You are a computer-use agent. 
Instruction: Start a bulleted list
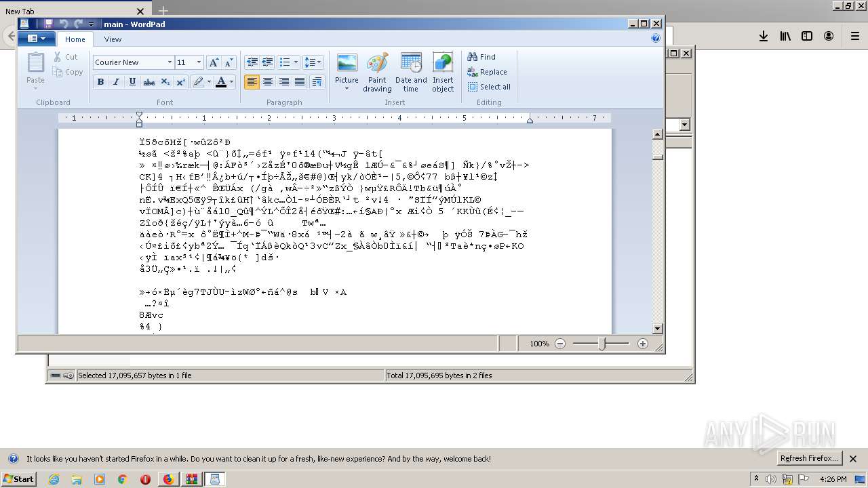284,62
